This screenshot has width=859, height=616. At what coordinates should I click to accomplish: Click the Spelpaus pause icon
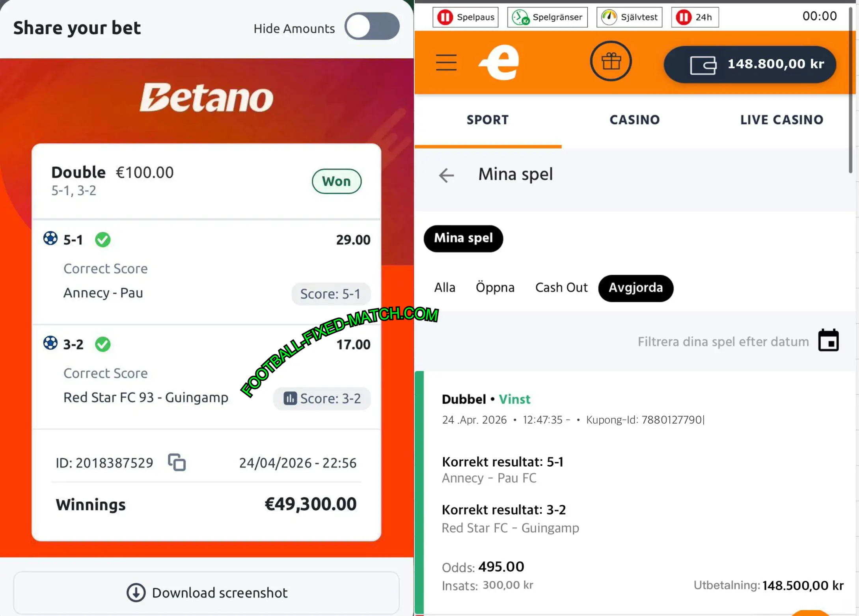445,17
